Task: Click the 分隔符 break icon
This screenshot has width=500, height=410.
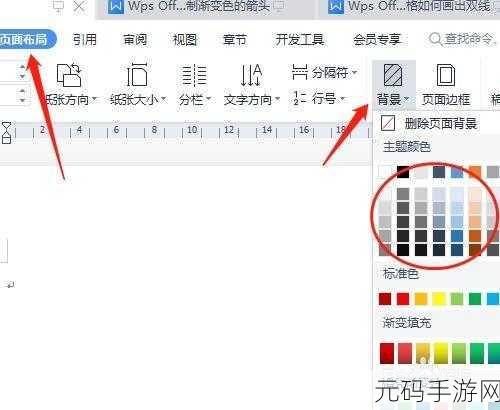Action: coord(299,72)
